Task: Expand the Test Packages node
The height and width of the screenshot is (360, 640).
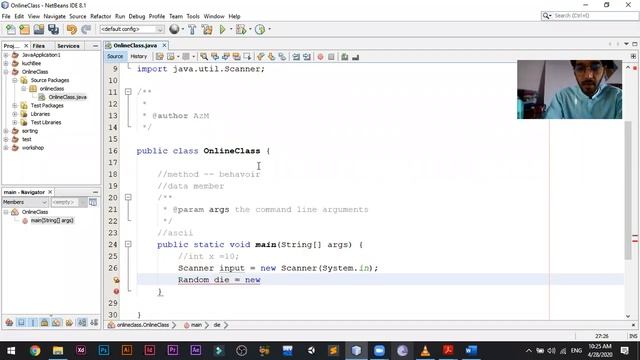Action: coord(15,105)
